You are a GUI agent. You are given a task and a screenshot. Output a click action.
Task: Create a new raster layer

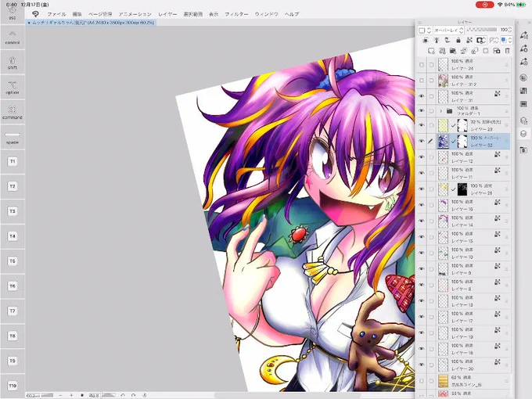(x=431, y=51)
